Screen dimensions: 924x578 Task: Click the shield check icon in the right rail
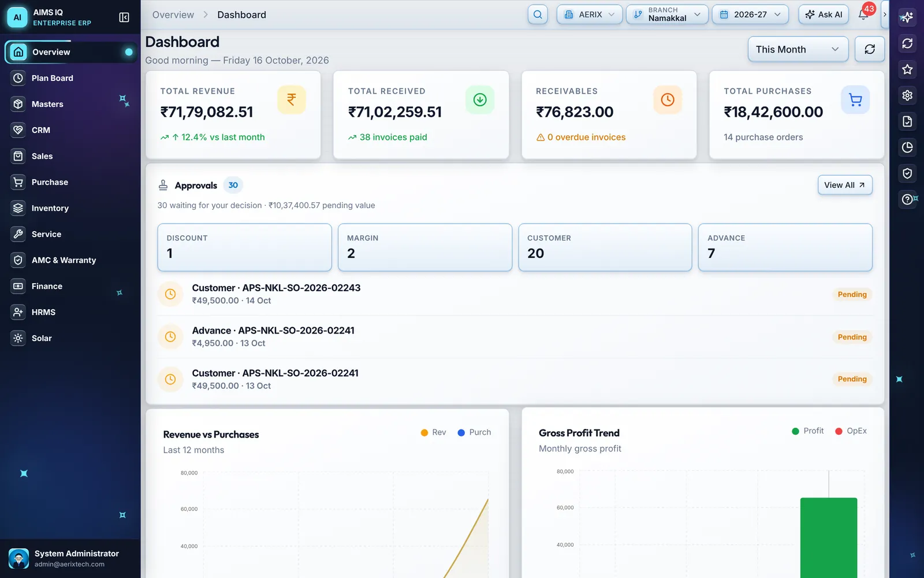click(x=907, y=173)
